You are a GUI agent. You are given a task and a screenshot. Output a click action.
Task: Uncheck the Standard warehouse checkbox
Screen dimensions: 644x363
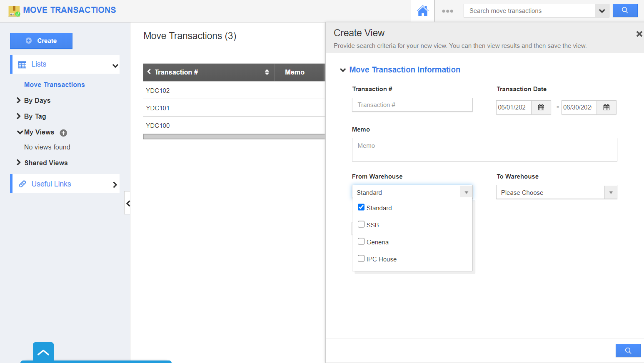[361, 207]
